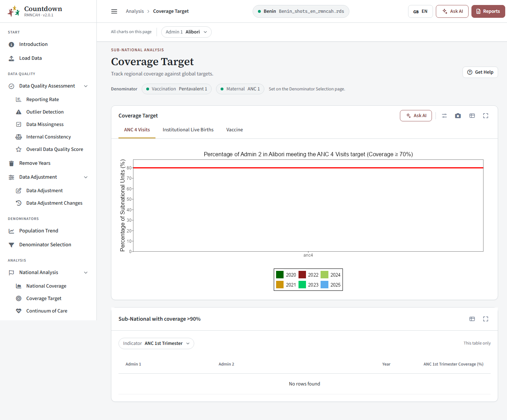Open table view icon in Coverage Target card
Screen dimensions: 507x420
click(472, 116)
